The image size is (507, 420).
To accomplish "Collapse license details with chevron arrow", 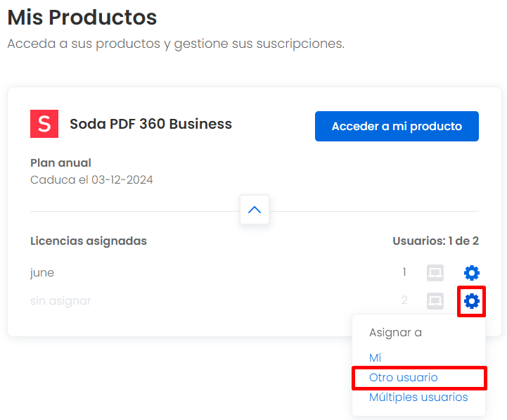I will point(255,210).
